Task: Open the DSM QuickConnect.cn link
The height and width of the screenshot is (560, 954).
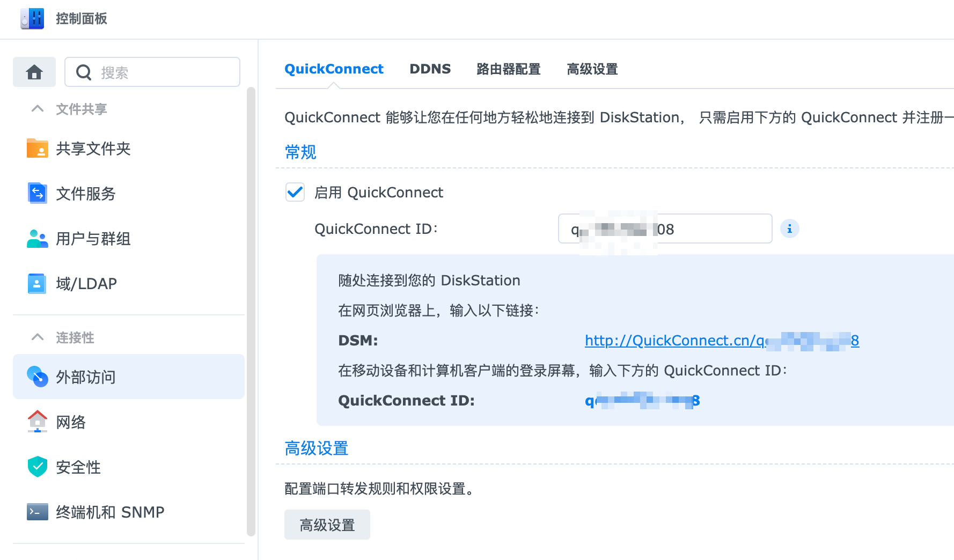Action: tap(721, 341)
